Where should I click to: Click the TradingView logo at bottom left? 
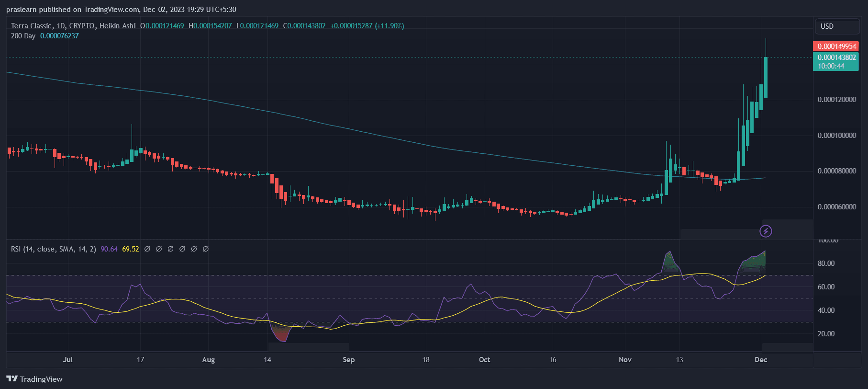pos(12,379)
